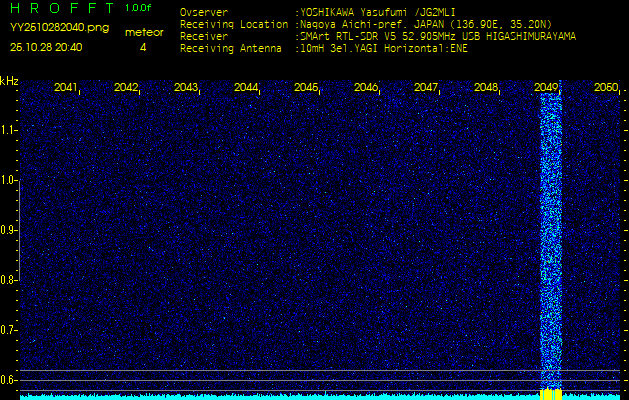The width and height of the screenshot is (629, 400).
Task: Click the 2047 time label
Action: [426, 88]
